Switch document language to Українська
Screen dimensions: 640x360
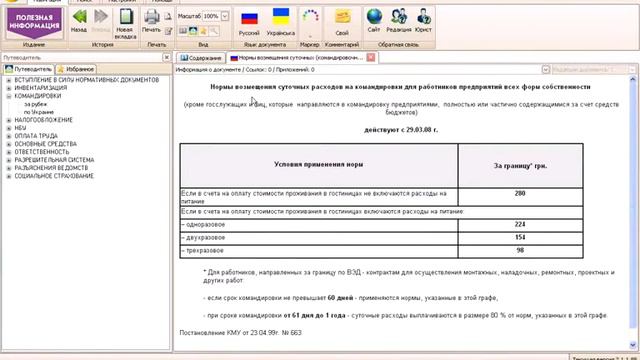280,22
